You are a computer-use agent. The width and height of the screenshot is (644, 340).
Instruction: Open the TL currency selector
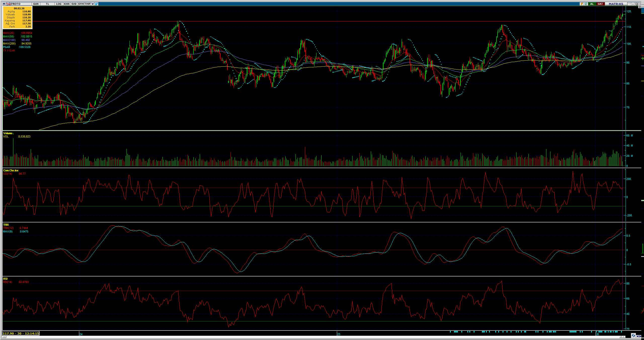(47, 4)
